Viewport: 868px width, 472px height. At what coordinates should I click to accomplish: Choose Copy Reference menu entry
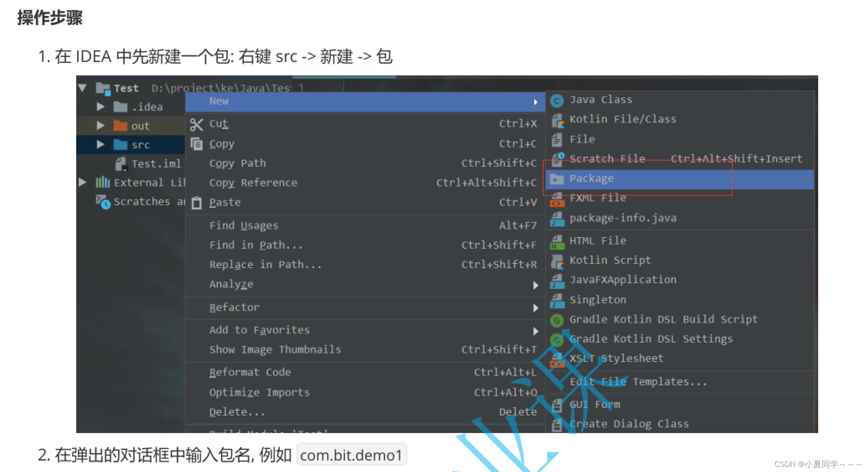365,183
